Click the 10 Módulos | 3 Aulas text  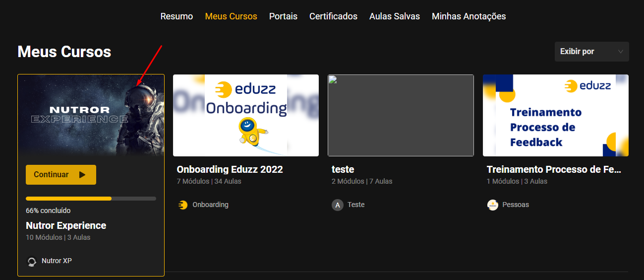[x=58, y=237]
